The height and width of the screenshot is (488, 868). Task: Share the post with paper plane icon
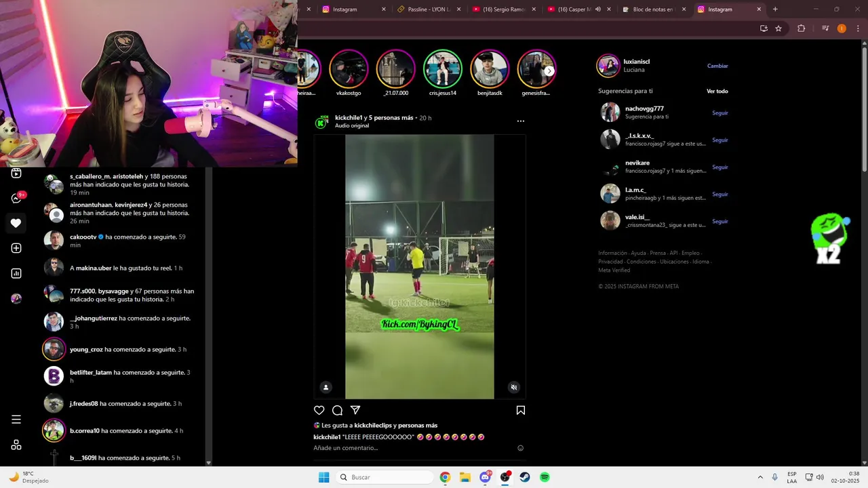(355, 410)
